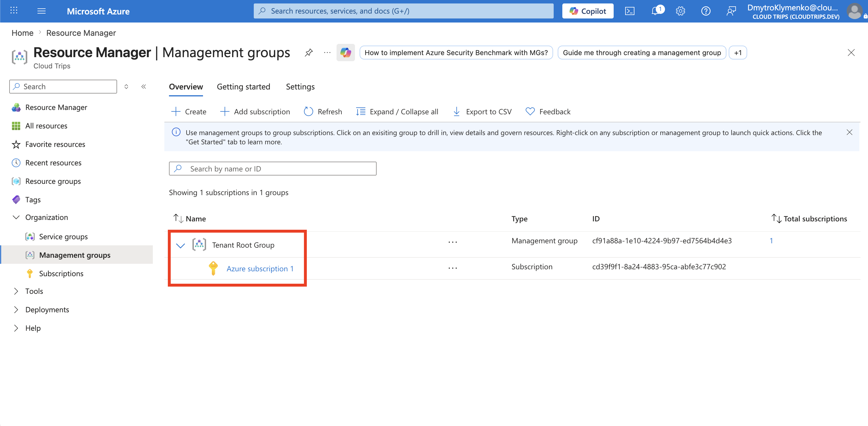868x426 pixels.
Task: Open portal settings gear
Action: coord(680,11)
